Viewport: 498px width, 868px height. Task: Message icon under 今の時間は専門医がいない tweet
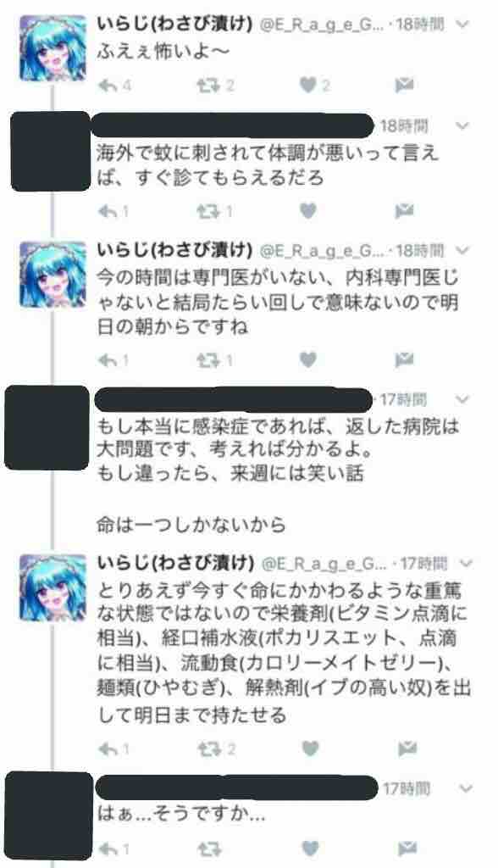pos(405,360)
